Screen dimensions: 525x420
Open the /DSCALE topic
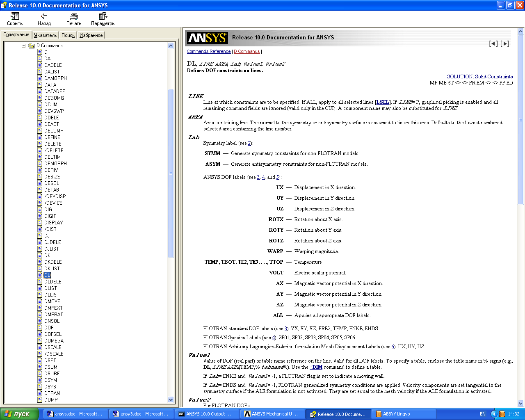pyautogui.click(x=54, y=354)
